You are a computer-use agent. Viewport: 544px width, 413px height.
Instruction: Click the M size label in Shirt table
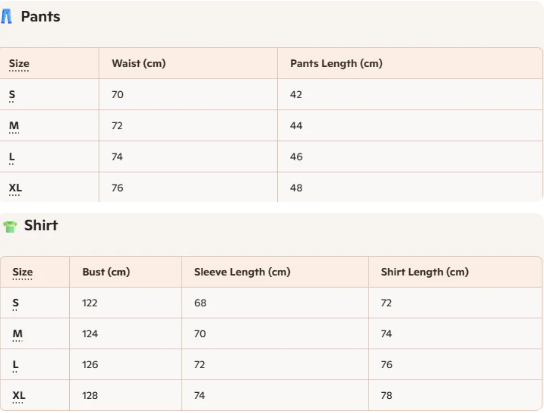pyautogui.click(x=18, y=334)
